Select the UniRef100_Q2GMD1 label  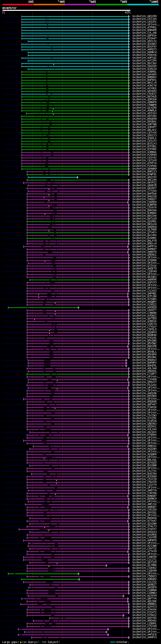tap(144, 222)
